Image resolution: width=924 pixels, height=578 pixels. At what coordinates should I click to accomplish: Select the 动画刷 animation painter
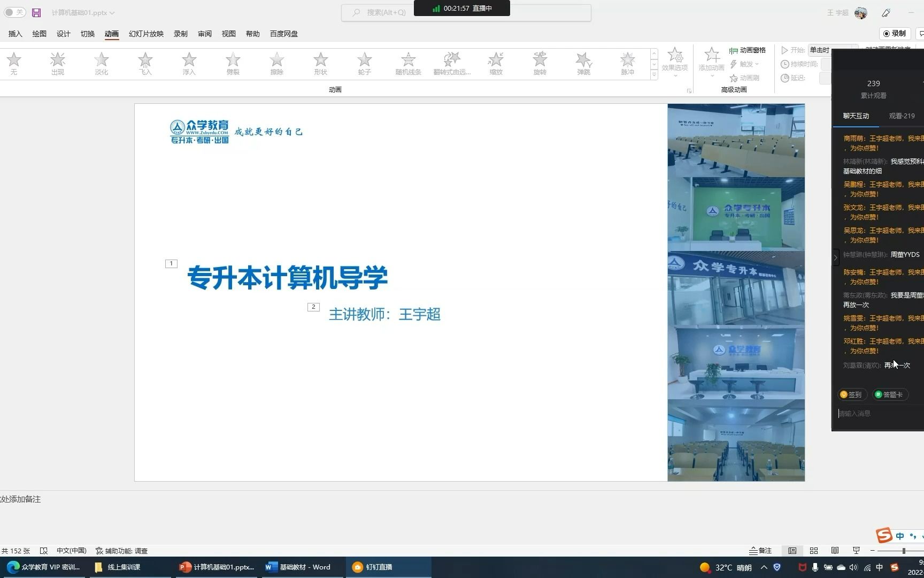pos(745,78)
